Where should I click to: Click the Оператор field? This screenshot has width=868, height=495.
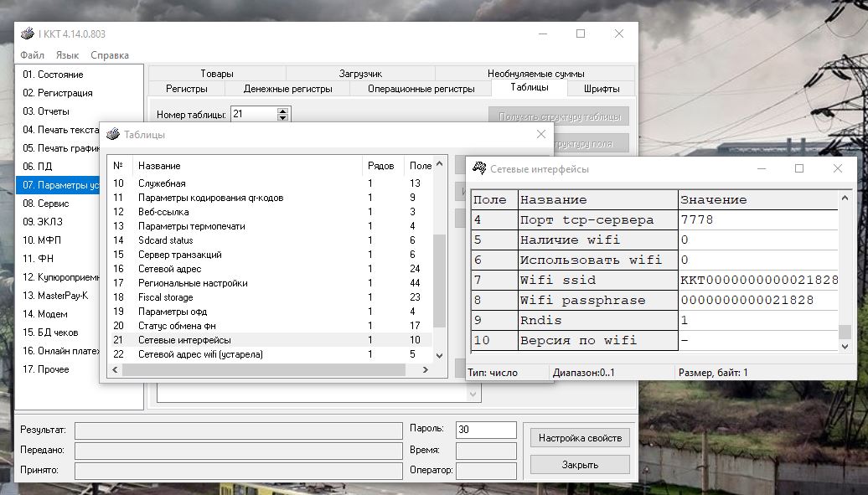point(486,471)
